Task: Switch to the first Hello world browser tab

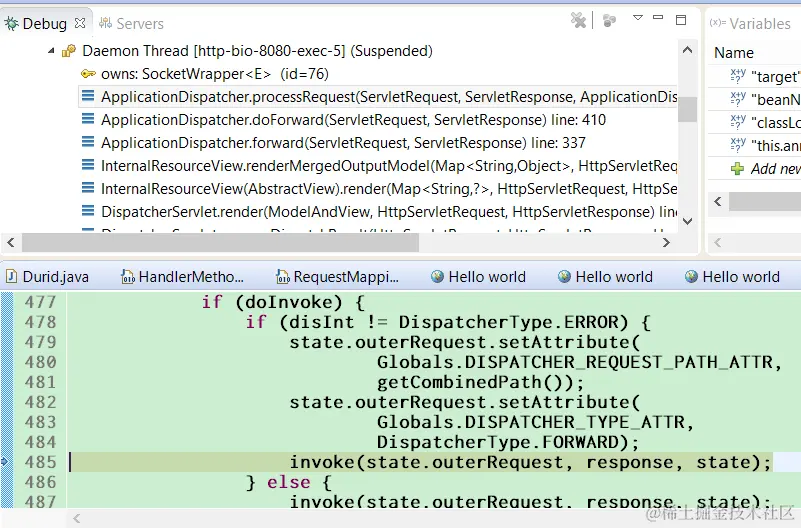Action: (x=478, y=277)
